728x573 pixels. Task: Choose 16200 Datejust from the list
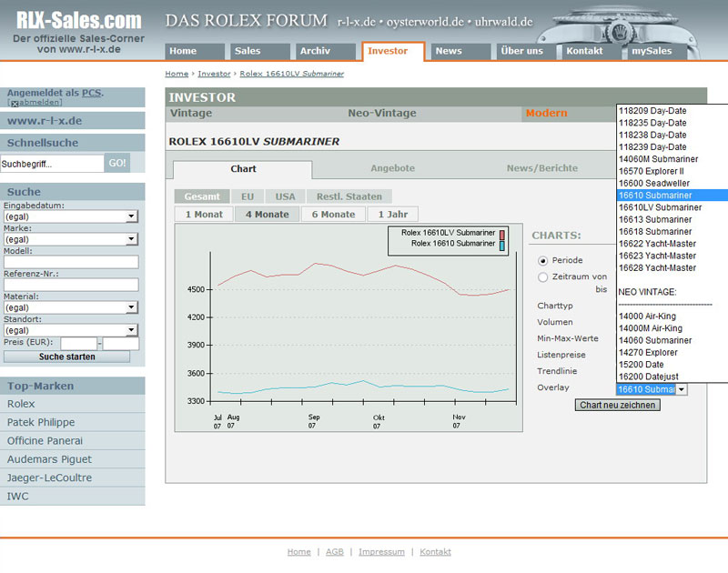[x=649, y=377]
